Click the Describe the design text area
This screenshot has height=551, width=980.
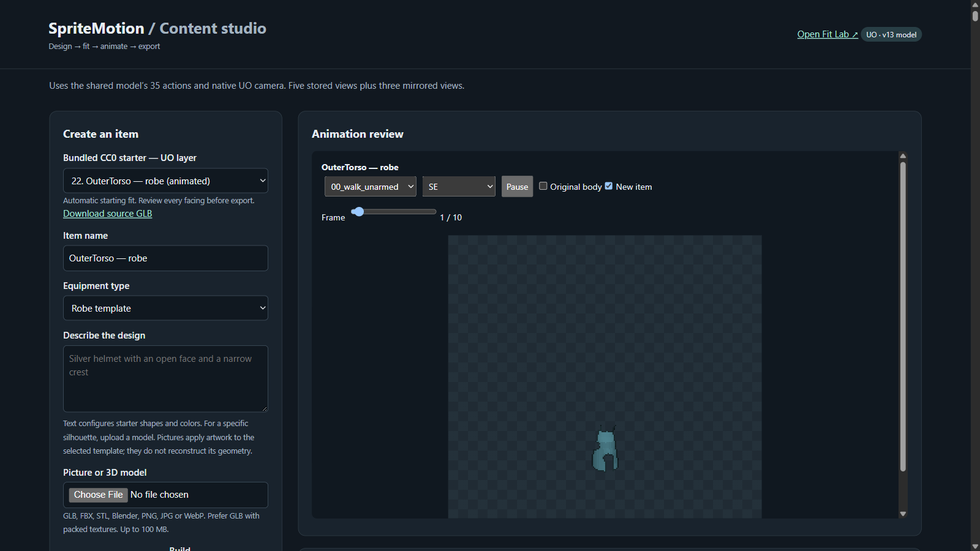165,378
